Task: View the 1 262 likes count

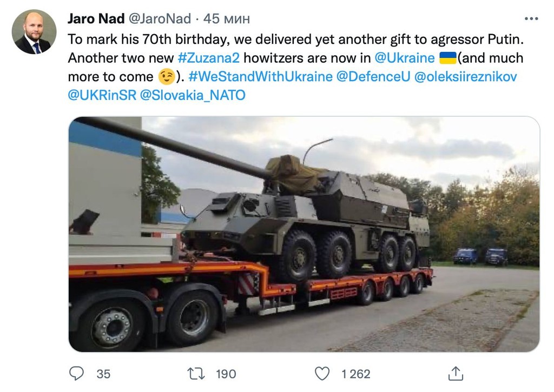Action: point(356,374)
